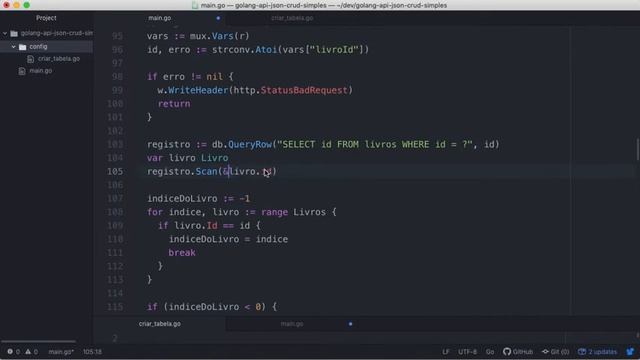Collapse the golang-api-json-crud project root folder

coord(5,33)
